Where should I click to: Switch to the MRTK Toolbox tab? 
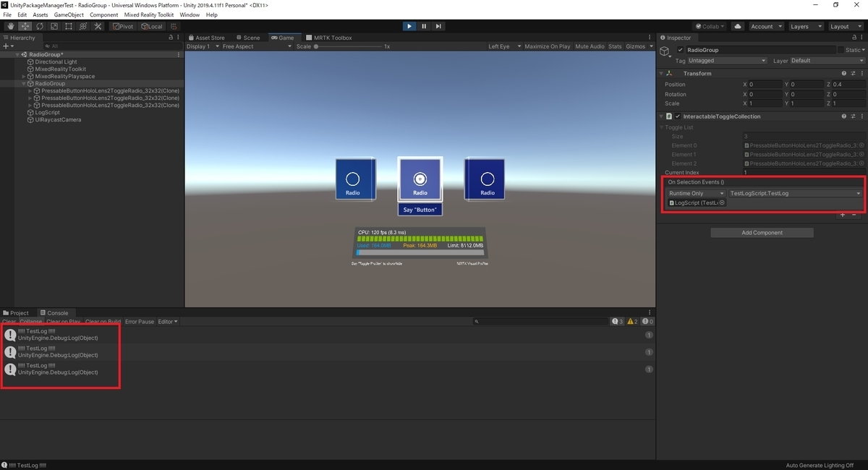(x=328, y=38)
